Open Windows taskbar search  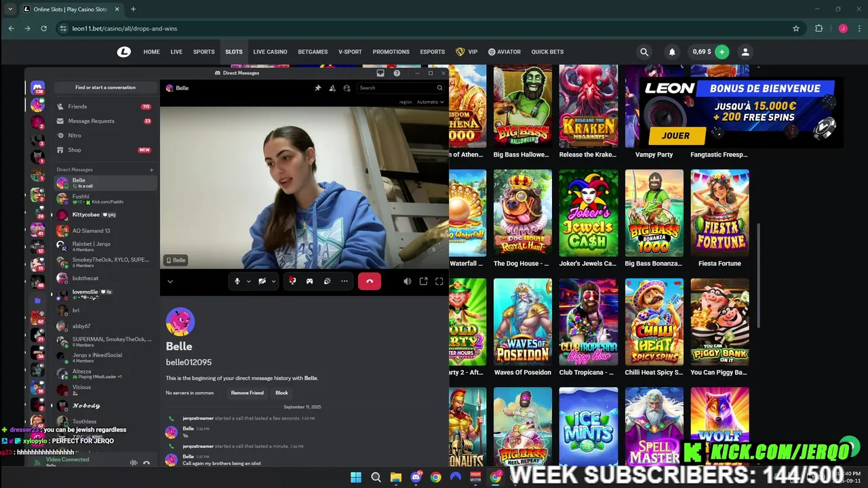376,477
